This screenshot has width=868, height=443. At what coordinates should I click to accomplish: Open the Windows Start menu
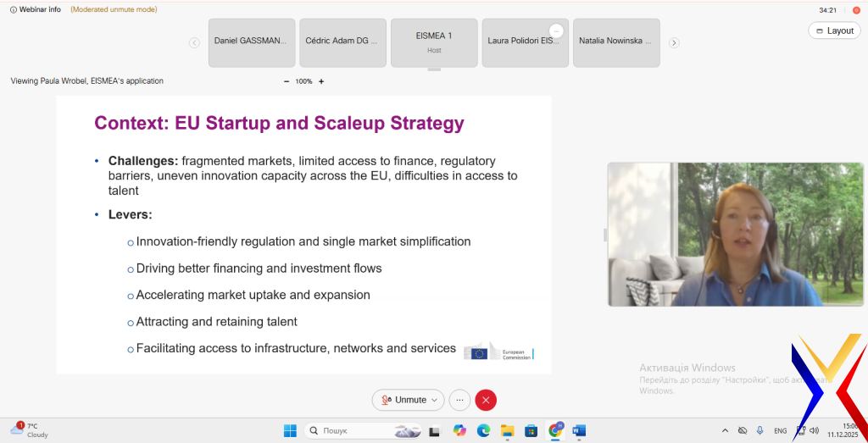click(288, 430)
